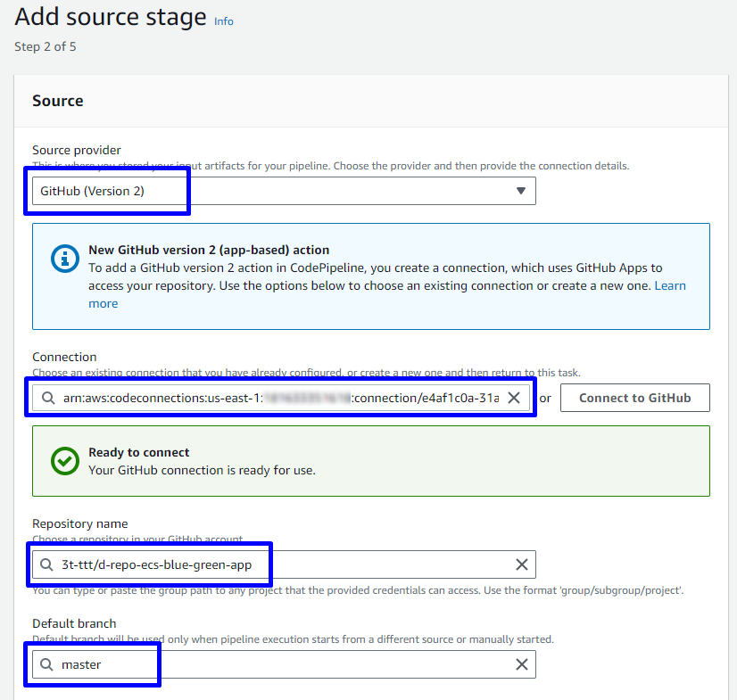Click the Source section heading
737x700 pixels.
(x=58, y=101)
